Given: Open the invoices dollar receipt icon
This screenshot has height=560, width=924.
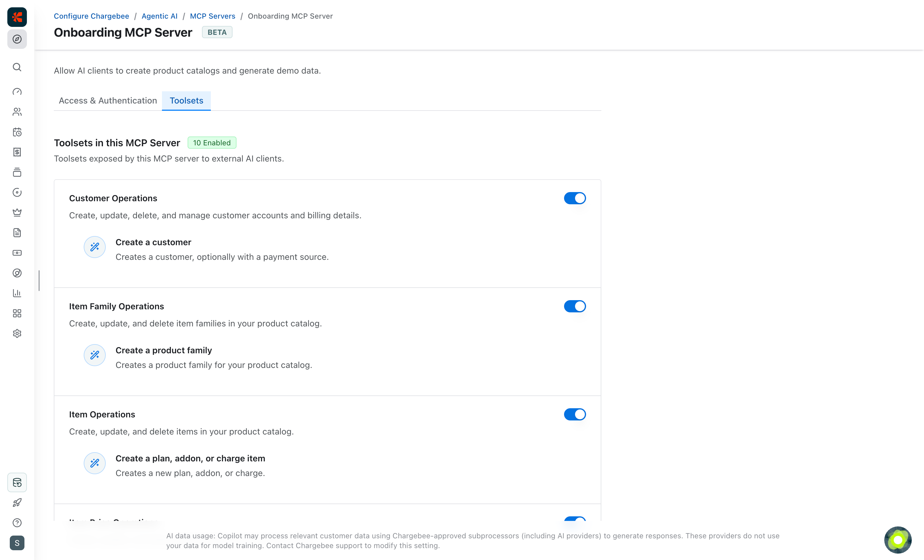Looking at the screenshot, I should [x=17, y=152].
